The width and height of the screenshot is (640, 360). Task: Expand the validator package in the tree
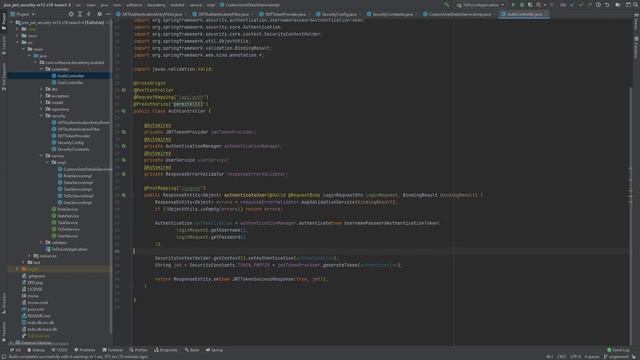42,242
